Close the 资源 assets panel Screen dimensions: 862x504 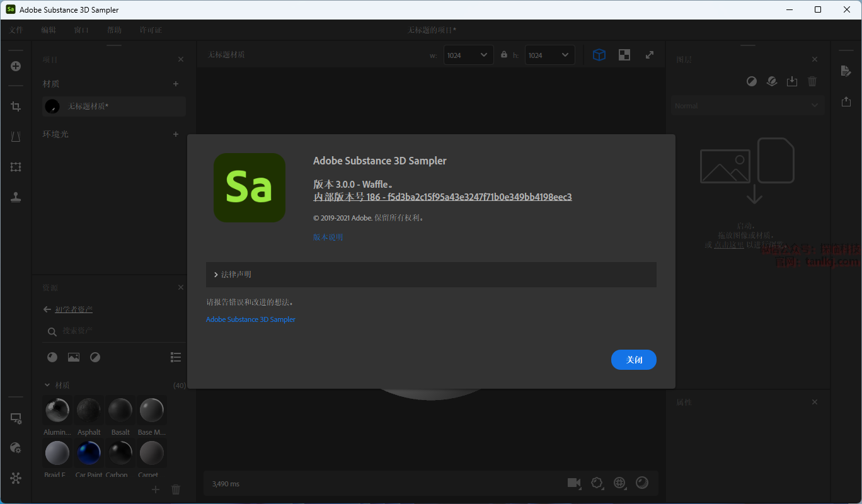tap(181, 287)
